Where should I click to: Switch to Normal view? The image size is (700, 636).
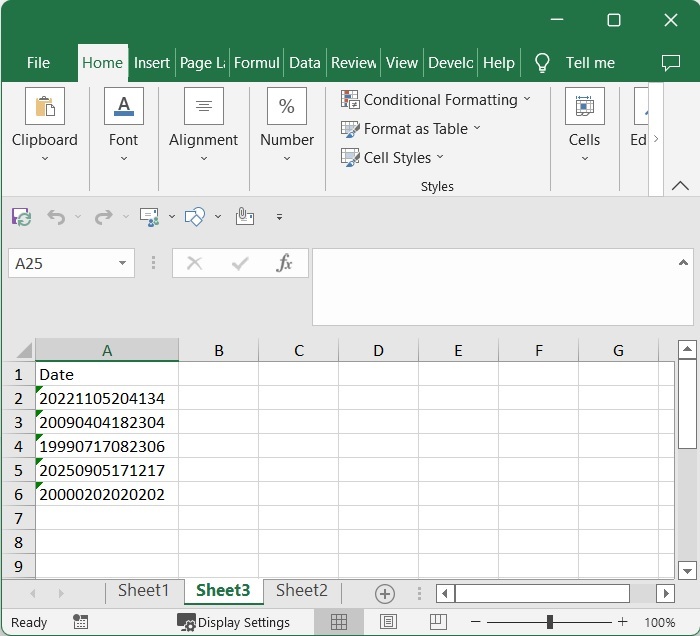pos(339,622)
